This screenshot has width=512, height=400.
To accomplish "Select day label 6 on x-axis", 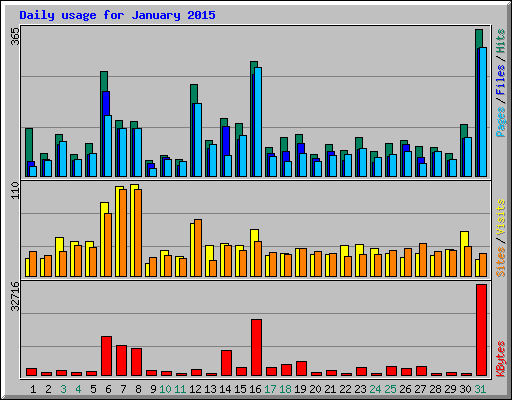I will [x=108, y=389].
